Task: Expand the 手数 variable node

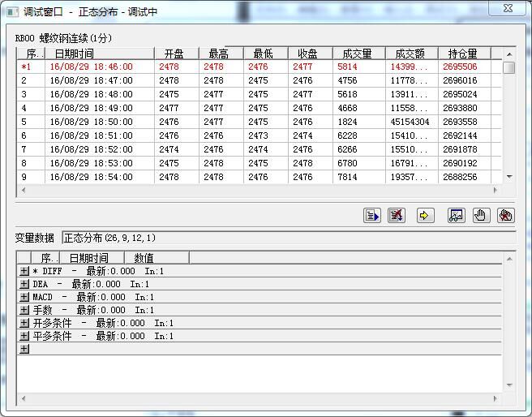Action: (24, 310)
